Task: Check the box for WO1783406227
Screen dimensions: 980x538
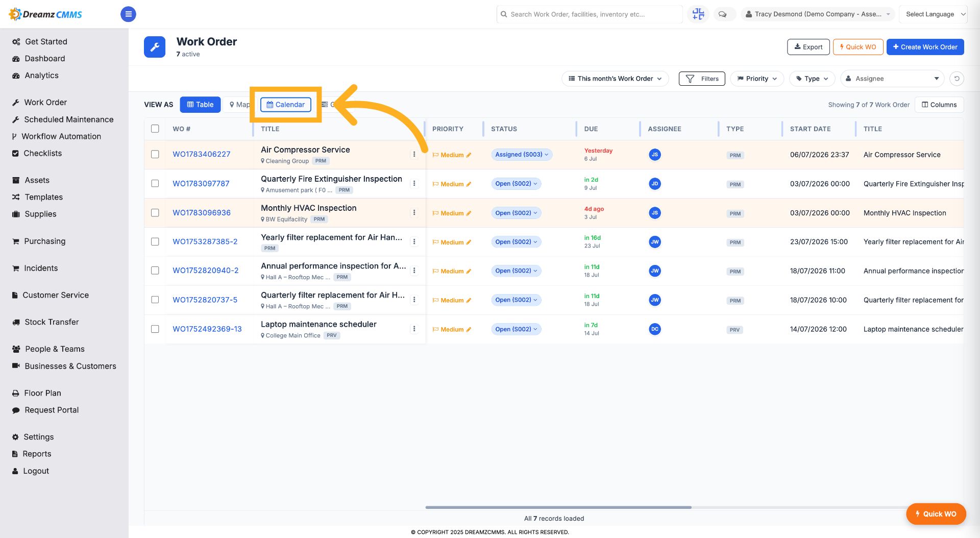Action: pos(155,154)
